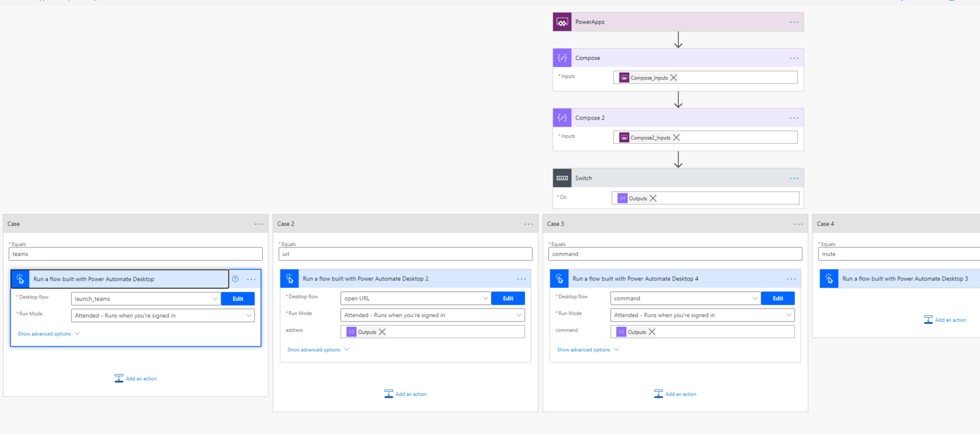980x434 pixels.
Task: Open the help icon on desktop flow action
Action: click(x=235, y=279)
